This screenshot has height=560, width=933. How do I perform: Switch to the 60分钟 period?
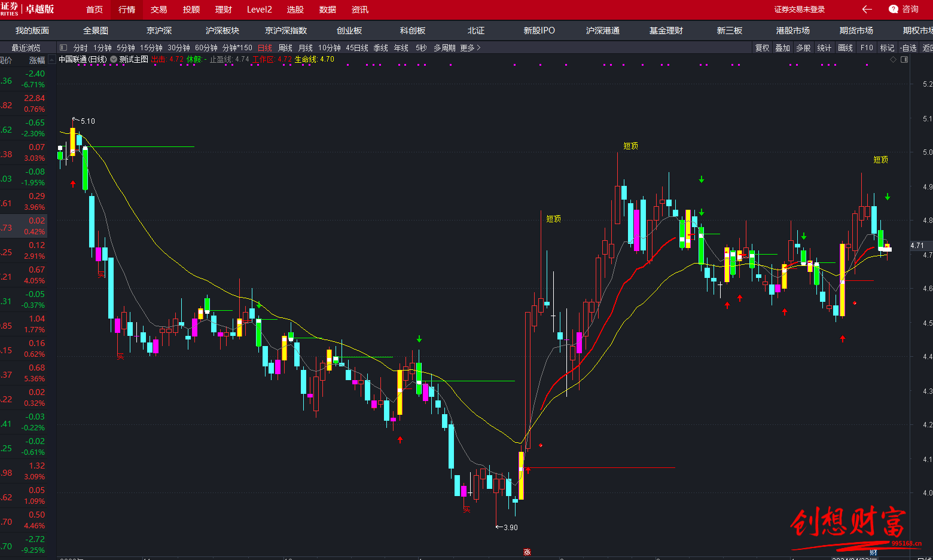(x=206, y=48)
